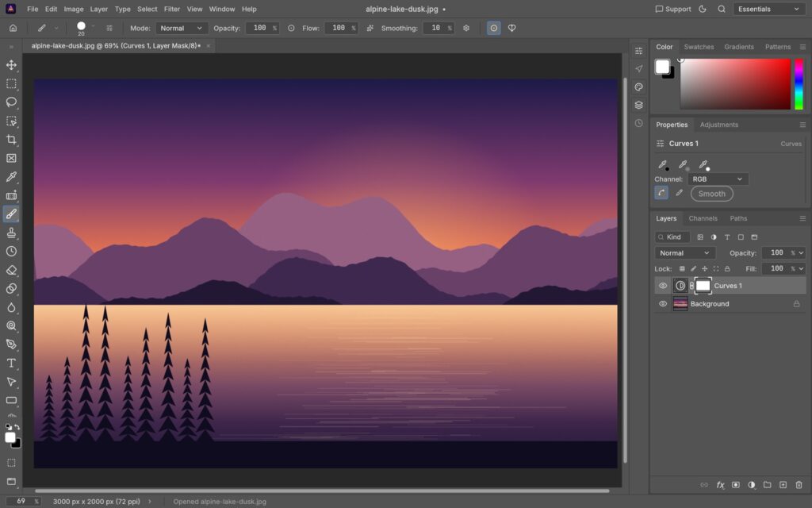Expand the layer Opacity slider arrow
The height and width of the screenshot is (508, 812).
pyautogui.click(x=801, y=253)
